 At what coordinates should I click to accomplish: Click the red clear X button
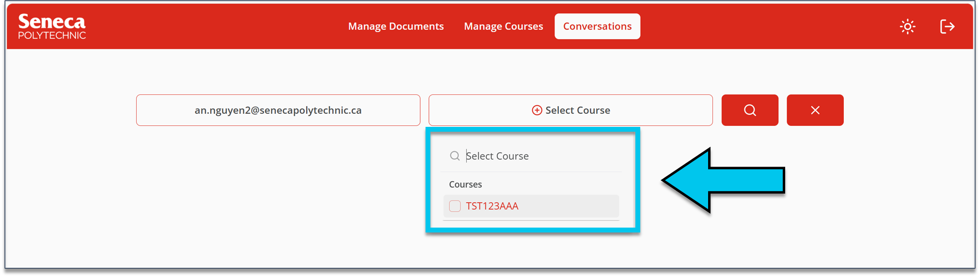point(815,110)
